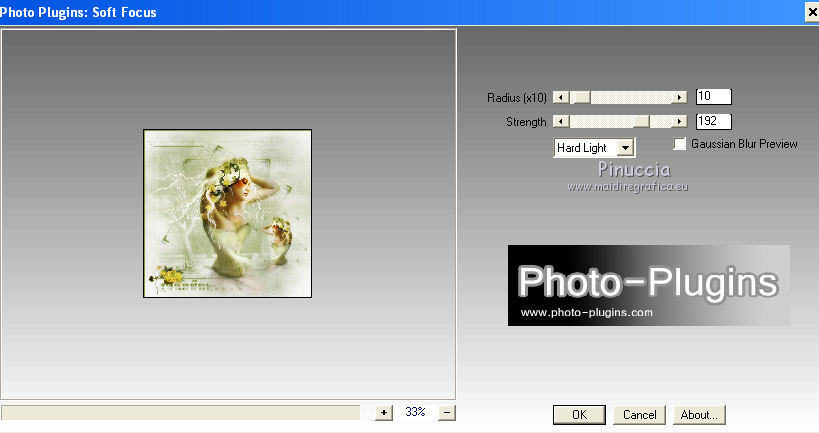Click the Strength label
The height and width of the screenshot is (433, 819).
[526, 122]
